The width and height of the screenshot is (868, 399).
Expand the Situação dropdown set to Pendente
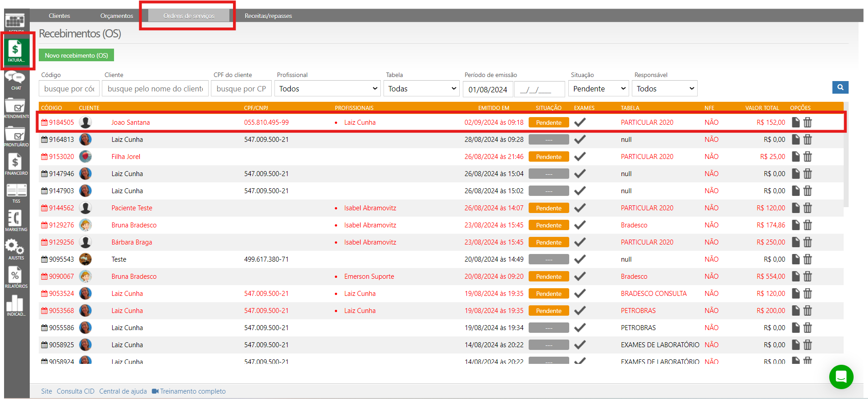pos(598,89)
